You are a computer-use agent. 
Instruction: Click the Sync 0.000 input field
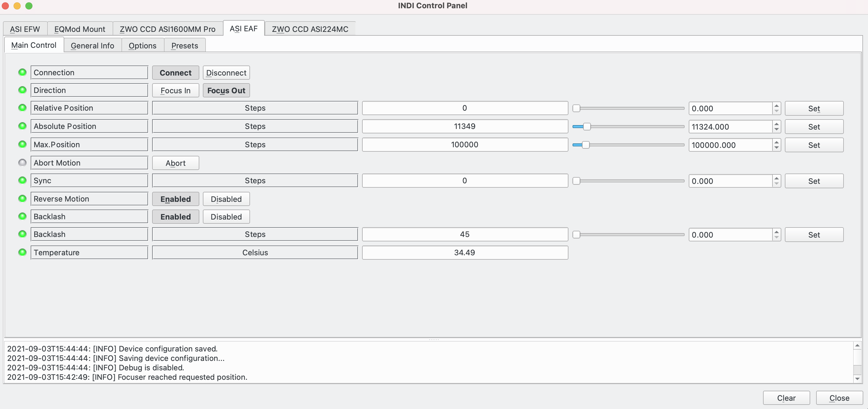731,181
